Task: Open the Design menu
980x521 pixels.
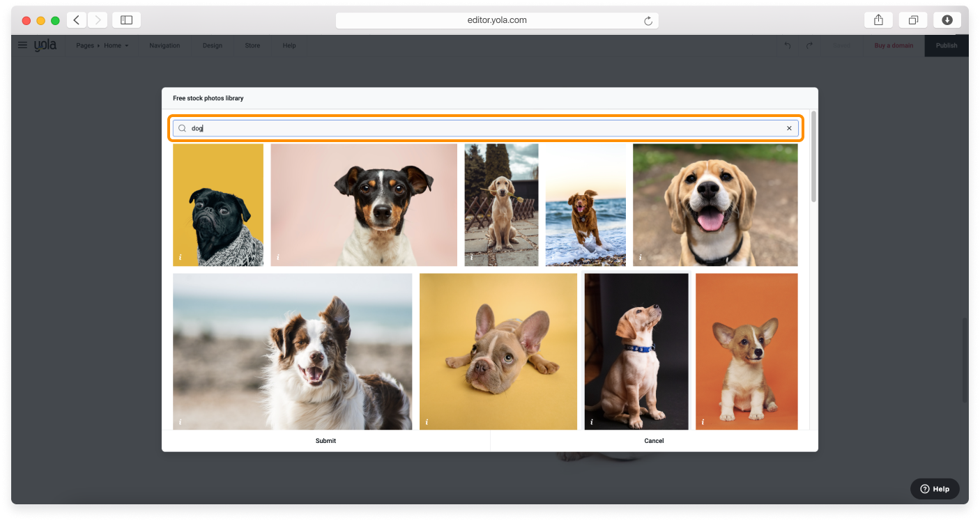Action: pos(212,45)
